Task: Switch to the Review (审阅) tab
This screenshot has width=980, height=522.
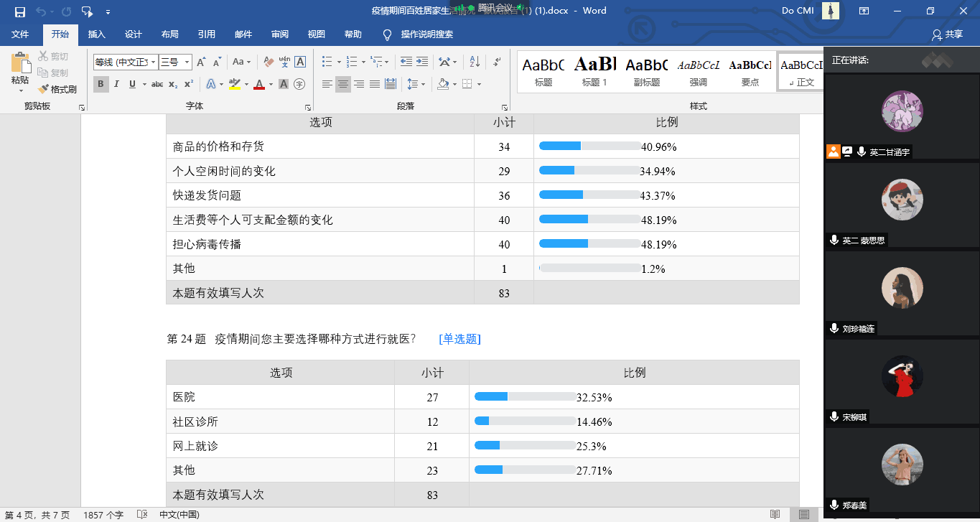Action: point(280,34)
